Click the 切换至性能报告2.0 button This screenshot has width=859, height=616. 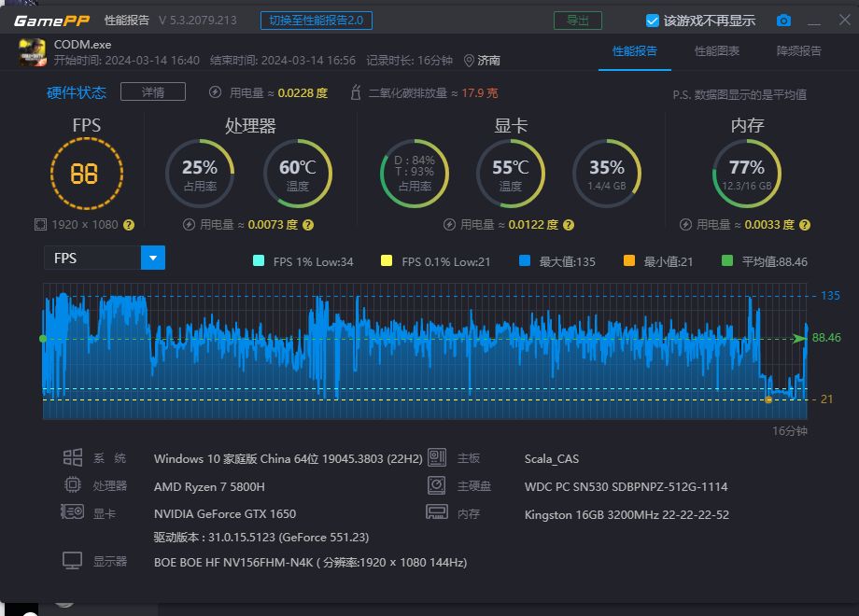[x=317, y=21]
